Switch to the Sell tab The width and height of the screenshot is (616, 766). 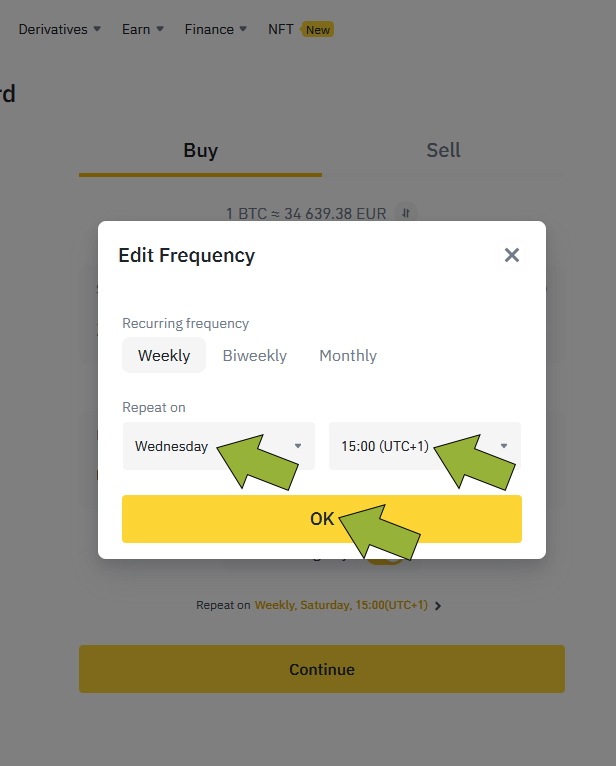tap(443, 150)
